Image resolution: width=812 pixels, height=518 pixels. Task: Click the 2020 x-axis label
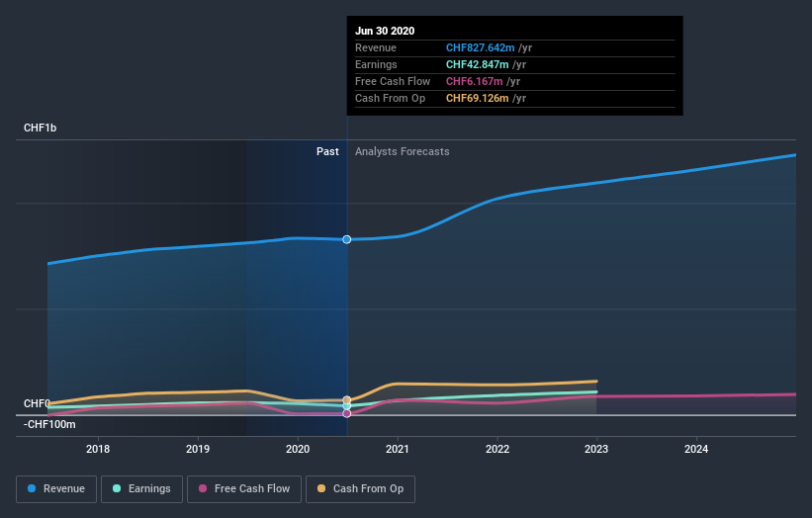click(298, 449)
